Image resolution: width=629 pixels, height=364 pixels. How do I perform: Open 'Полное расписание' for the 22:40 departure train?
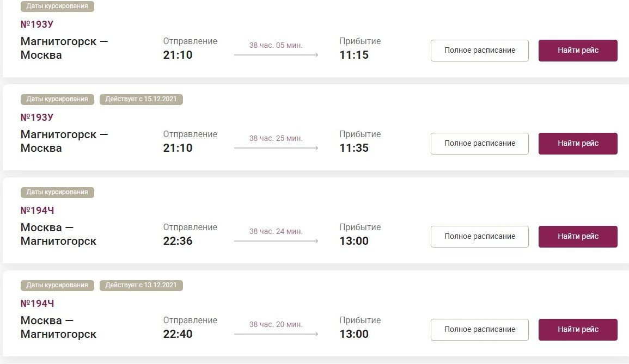(479, 330)
